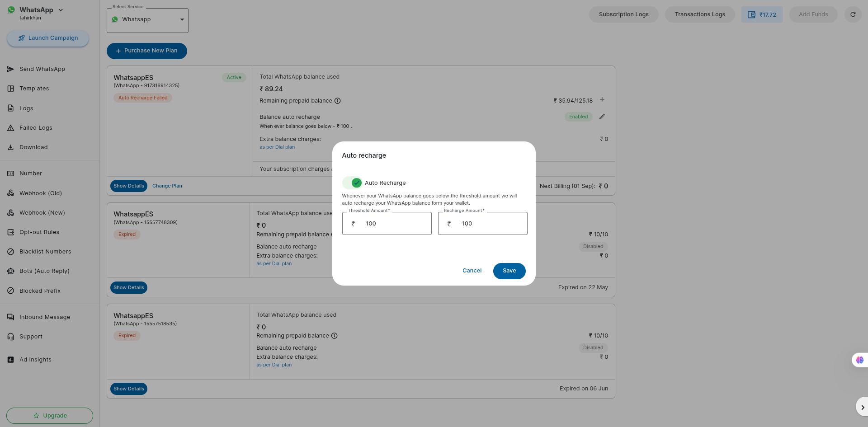Screen dimensions: 868x427
Task: Expand the WhatsApp account menu chevron
Action: (x=61, y=10)
